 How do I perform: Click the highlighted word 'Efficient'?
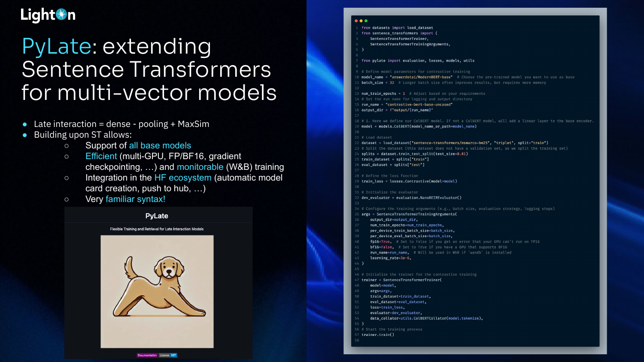[x=101, y=156]
